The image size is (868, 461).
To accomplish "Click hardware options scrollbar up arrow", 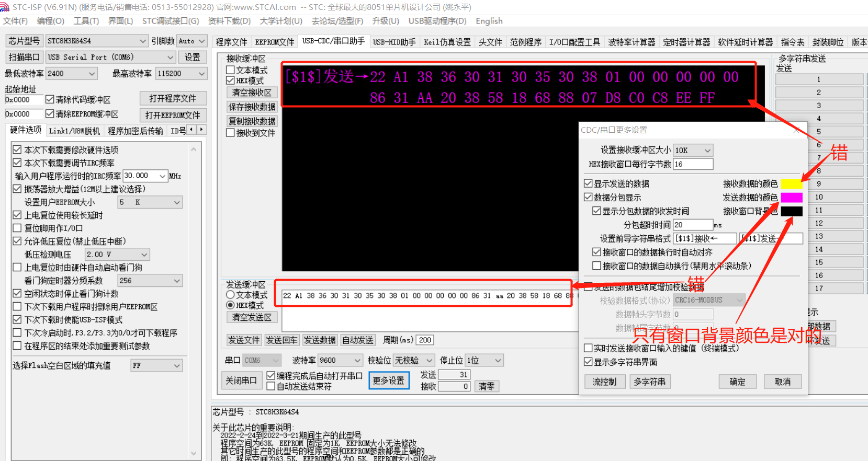I will point(194,149).
